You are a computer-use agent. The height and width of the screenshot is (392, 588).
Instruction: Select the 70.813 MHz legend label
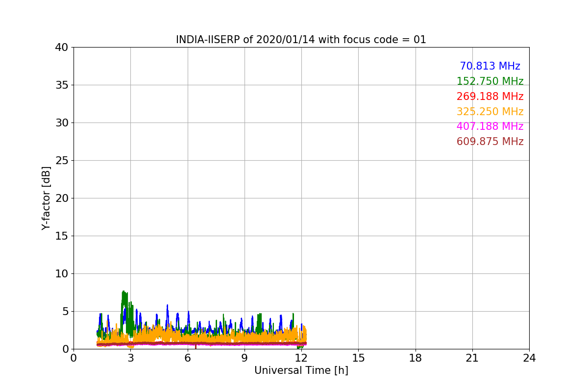[x=490, y=66]
